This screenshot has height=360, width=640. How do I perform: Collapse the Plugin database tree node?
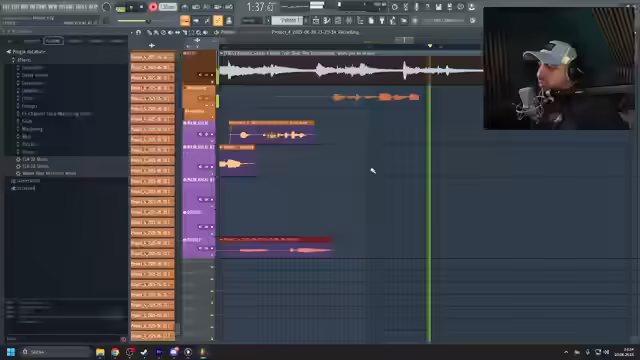[8, 52]
